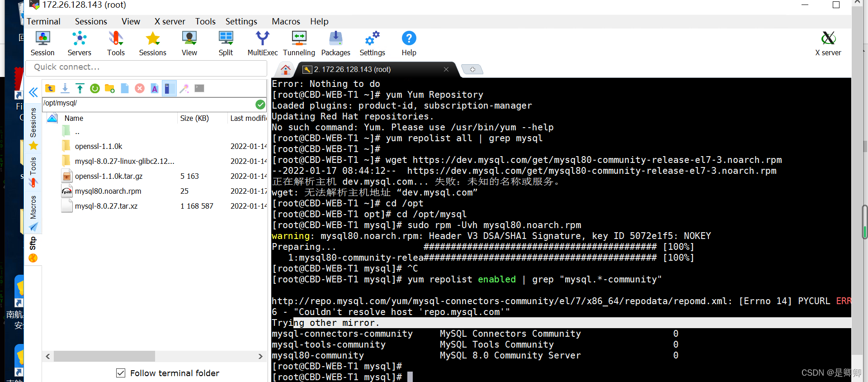Open the Sessions vertical sidebar tab
The image size is (868, 382).
[33, 129]
